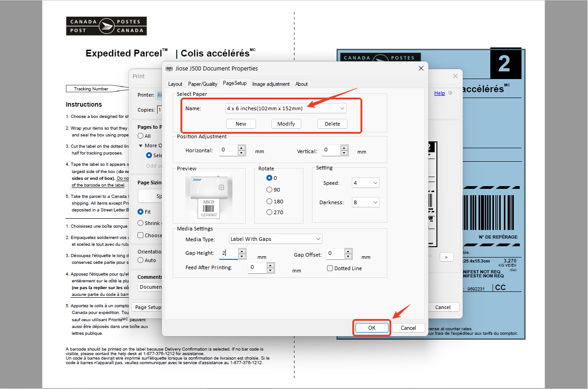Focus the Horizontal position input field
588x389 pixels.
point(228,150)
